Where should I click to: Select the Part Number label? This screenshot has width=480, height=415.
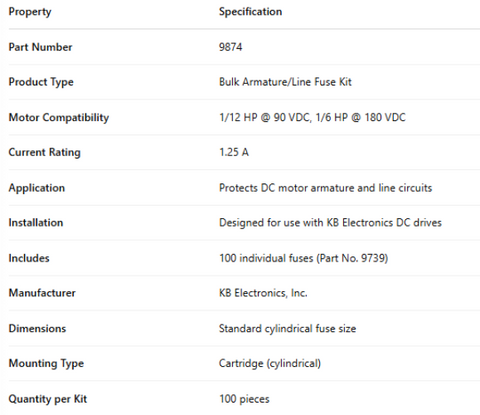[x=40, y=47]
